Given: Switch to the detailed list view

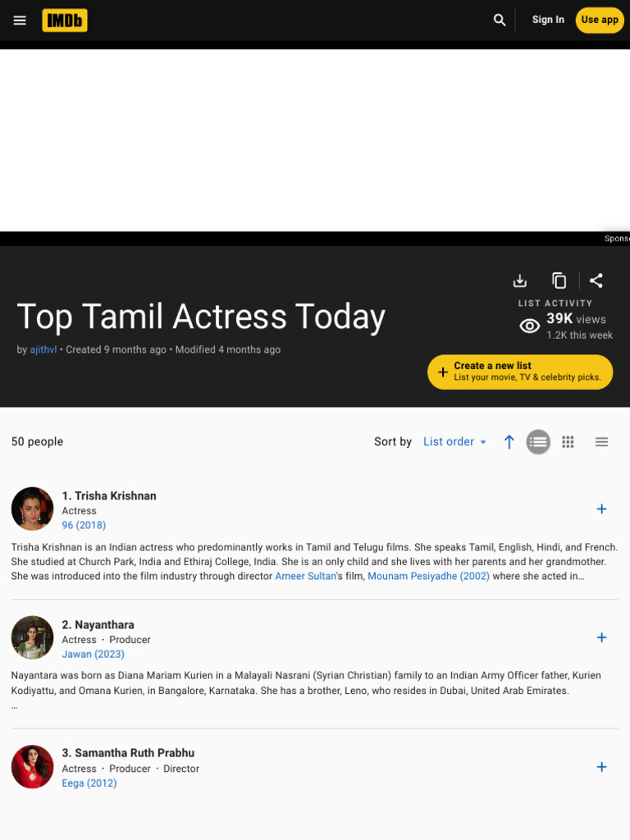Looking at the screenshot, I should pos(538,442).
